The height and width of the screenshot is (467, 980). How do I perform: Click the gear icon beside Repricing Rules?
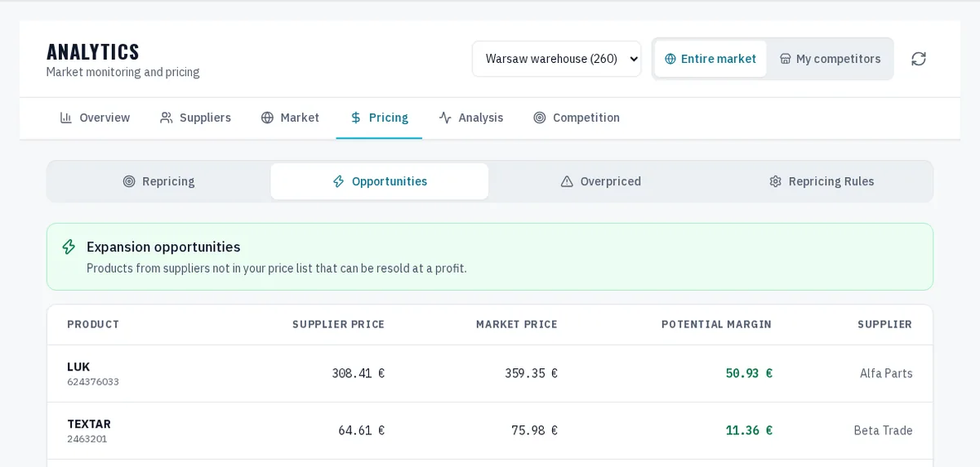point(775,181)
